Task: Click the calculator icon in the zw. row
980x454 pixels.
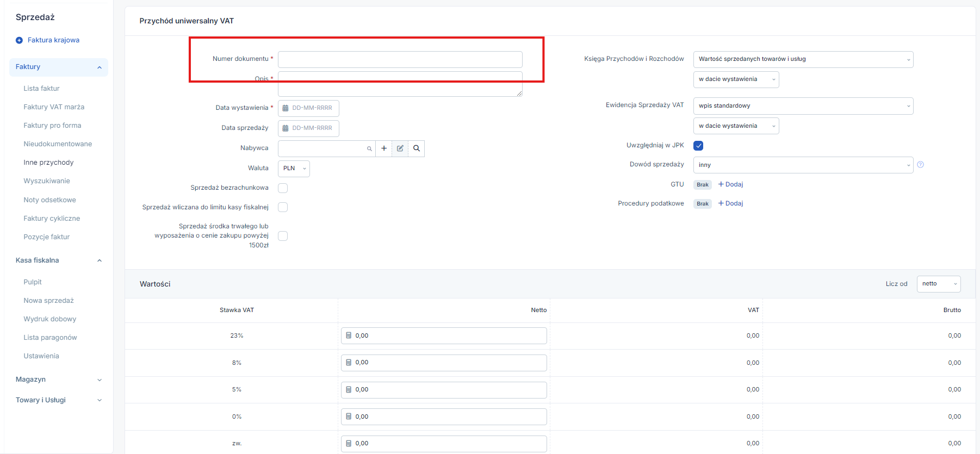Action: (349, 443)
